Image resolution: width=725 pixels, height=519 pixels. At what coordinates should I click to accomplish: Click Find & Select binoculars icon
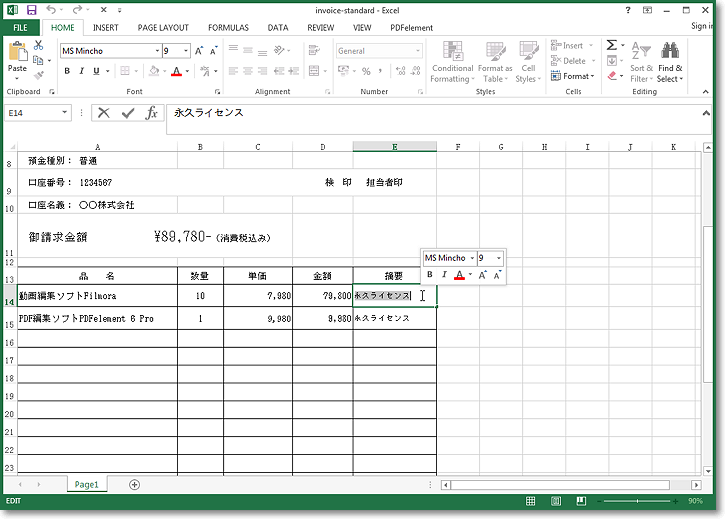pos(670,50)
